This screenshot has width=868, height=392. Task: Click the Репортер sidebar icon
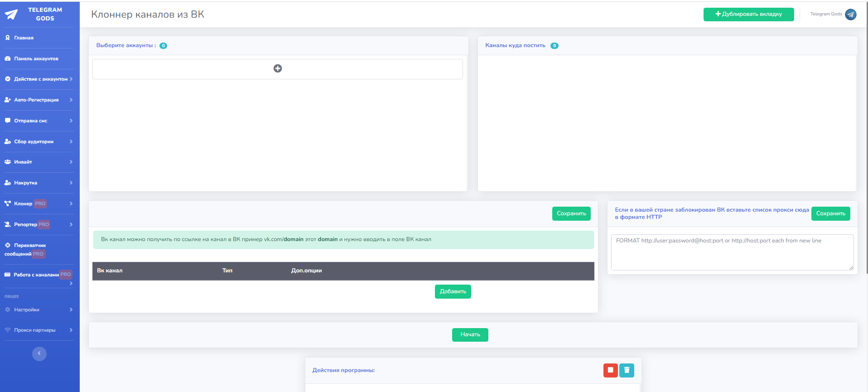(8, 224)
